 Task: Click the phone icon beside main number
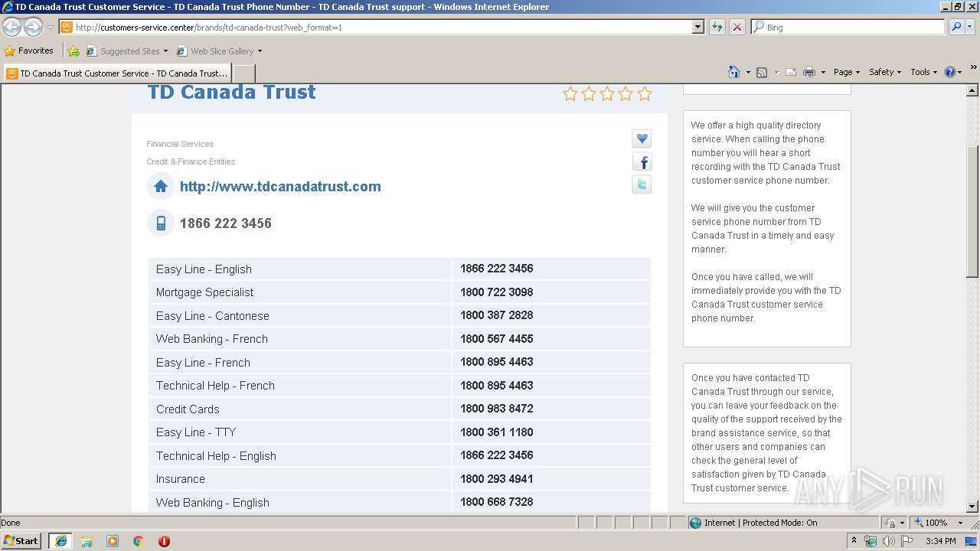point(161,223)
